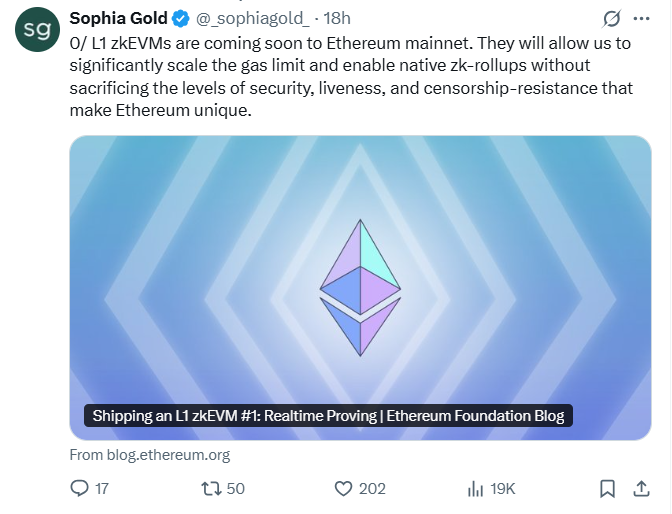Click the blue verified badge

tap(182, 19)
